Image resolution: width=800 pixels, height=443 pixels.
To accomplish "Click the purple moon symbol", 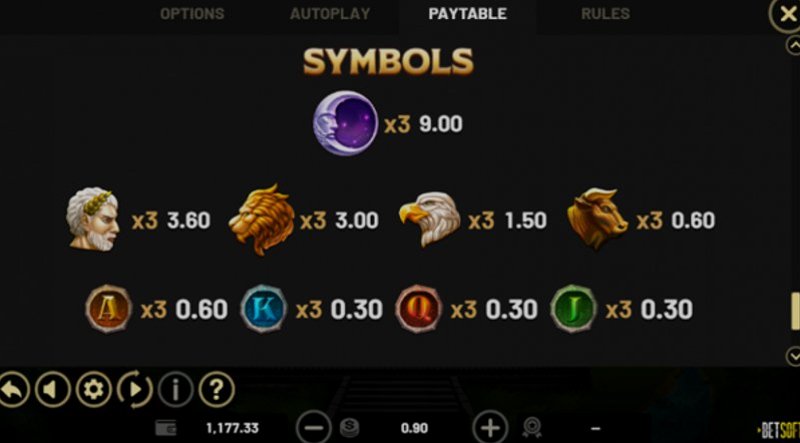I will [x=345, y=123].
